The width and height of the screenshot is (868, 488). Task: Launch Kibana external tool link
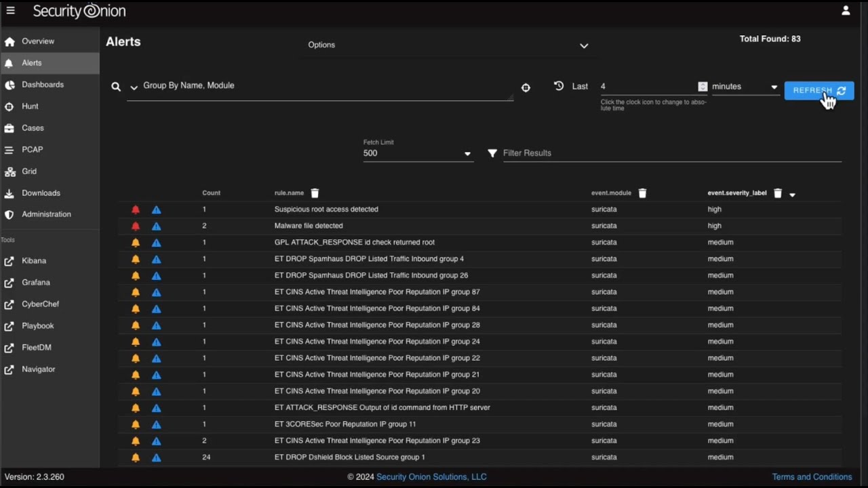(x=50, y=261)
